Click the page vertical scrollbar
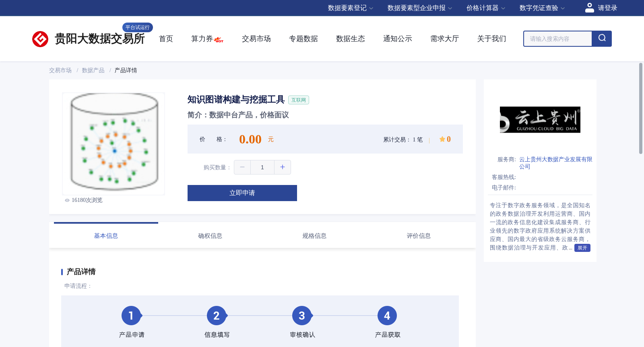 pos(641,108)
